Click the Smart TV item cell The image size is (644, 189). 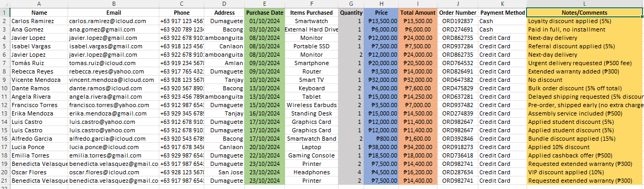pyautogui.click(x=311, y=80)
